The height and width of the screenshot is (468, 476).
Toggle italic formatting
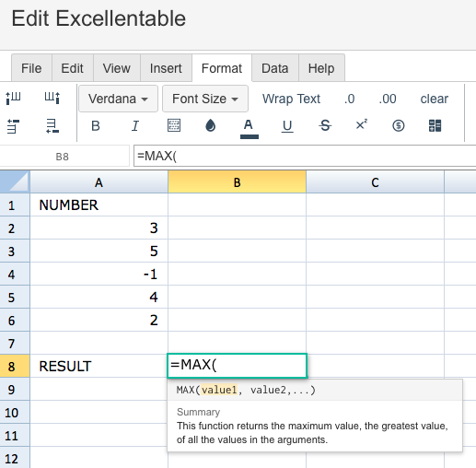pos(135,126)
